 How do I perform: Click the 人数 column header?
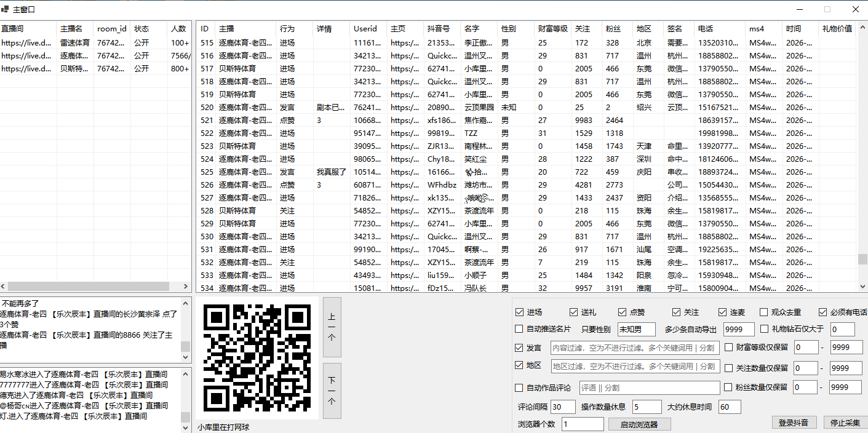click(179, 29)
